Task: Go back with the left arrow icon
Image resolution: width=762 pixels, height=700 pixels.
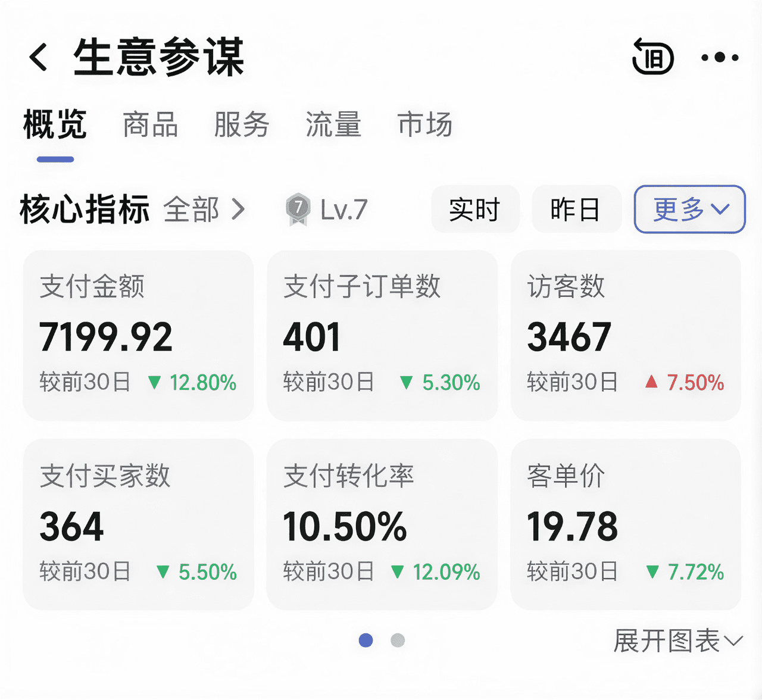Action: pyautogui.click(x=38, y=58)
